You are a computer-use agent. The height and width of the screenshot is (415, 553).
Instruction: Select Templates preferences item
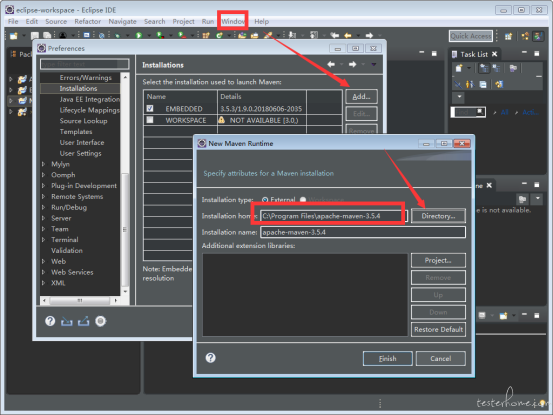pos(76,132)
